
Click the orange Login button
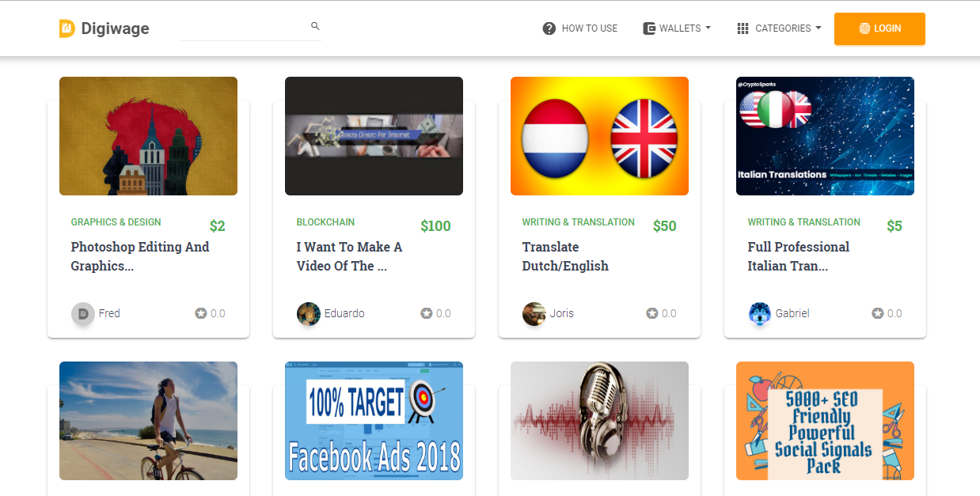click(879, 28)
